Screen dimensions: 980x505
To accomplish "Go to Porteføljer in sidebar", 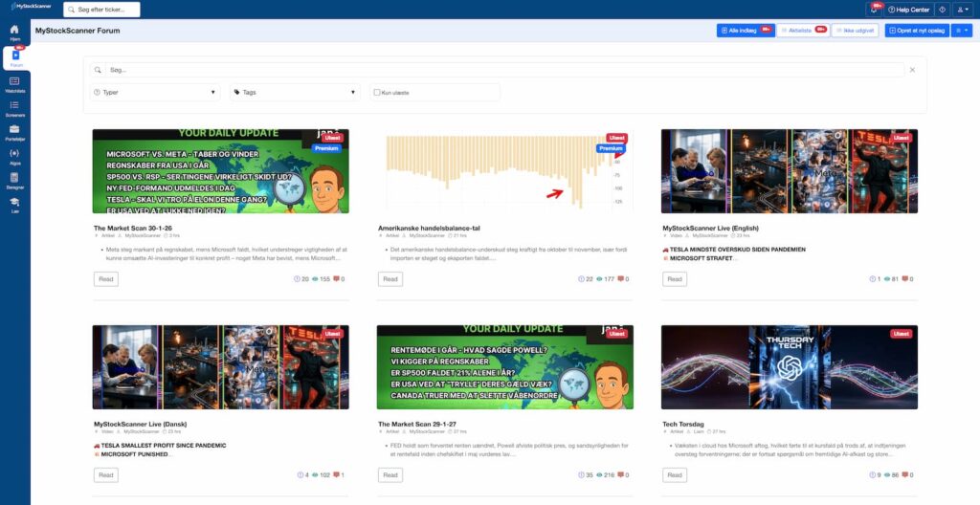I will [x=14, y=131].
